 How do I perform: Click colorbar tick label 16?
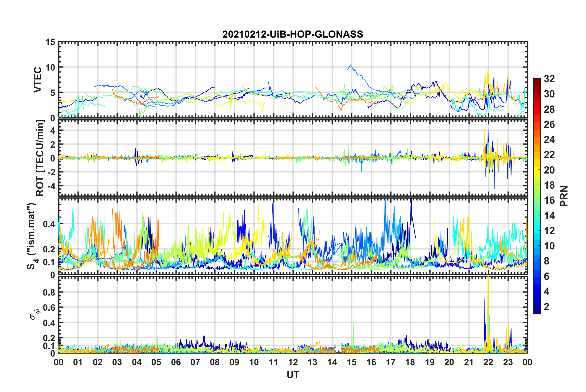pyautogui.click(x=549, y=200)
